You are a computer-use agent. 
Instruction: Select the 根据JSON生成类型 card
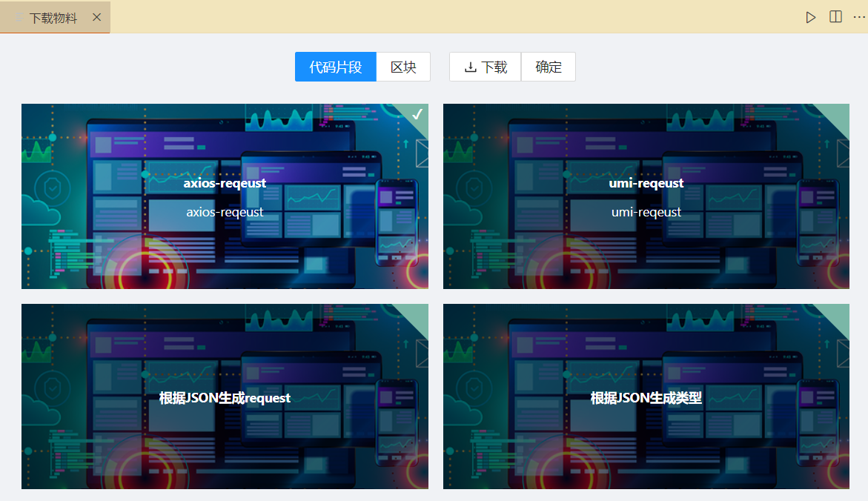pos(646,397)
